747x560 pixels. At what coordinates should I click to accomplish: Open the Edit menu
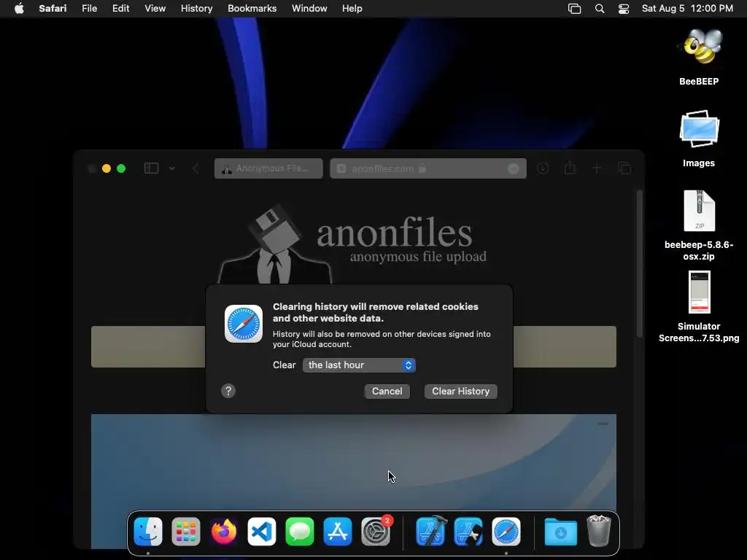pos(120,9)
